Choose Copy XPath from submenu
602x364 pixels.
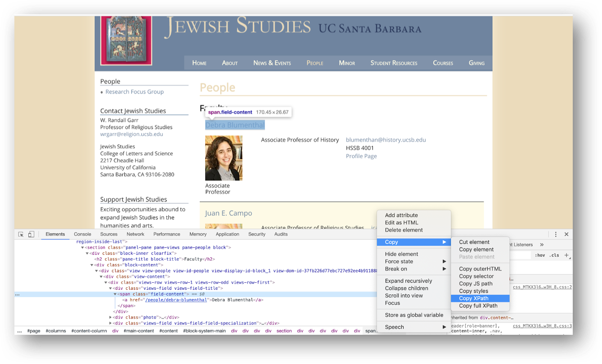480,298
